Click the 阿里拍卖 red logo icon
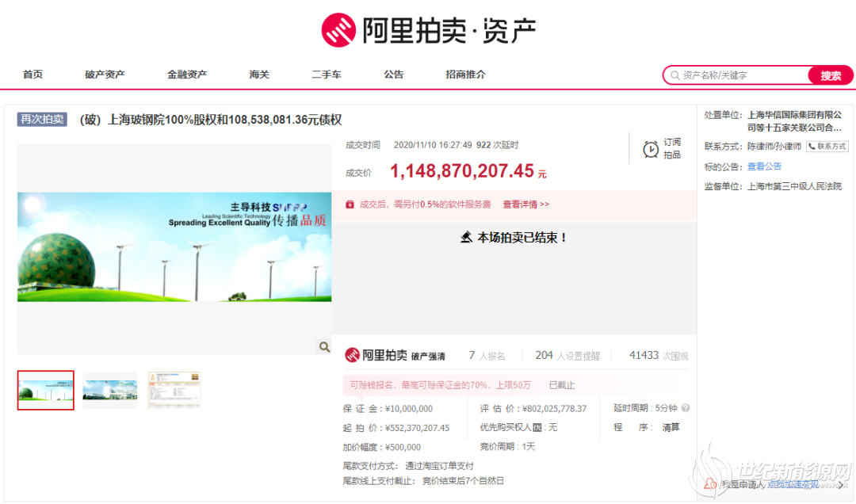 coord(338,30)
